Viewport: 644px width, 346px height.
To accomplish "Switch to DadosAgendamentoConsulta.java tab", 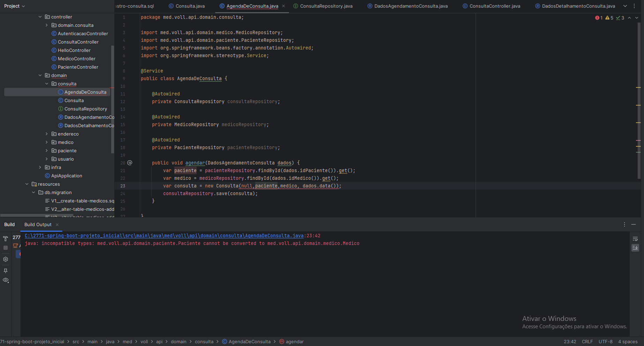I will click(408, 6).
